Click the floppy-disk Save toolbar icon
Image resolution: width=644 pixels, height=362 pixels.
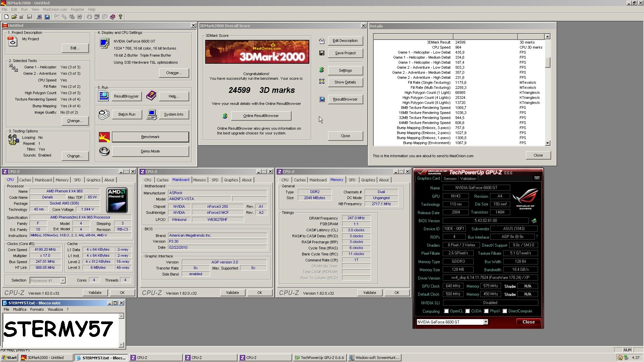tap(30, 17)
